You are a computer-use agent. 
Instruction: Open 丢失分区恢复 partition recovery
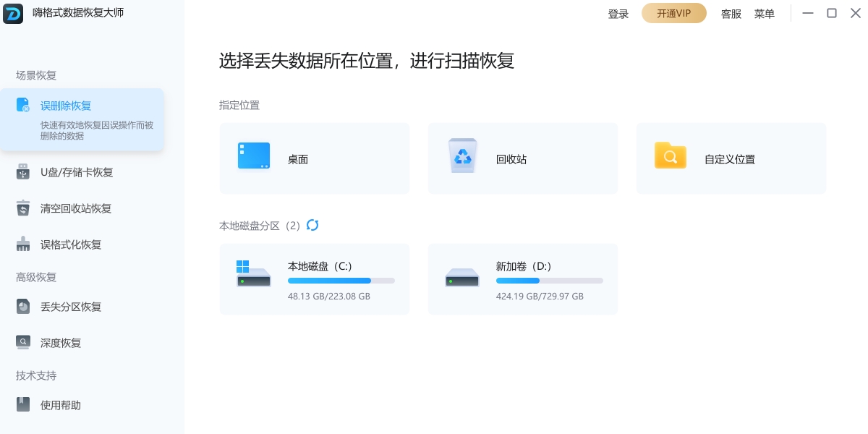coord(70,307)
